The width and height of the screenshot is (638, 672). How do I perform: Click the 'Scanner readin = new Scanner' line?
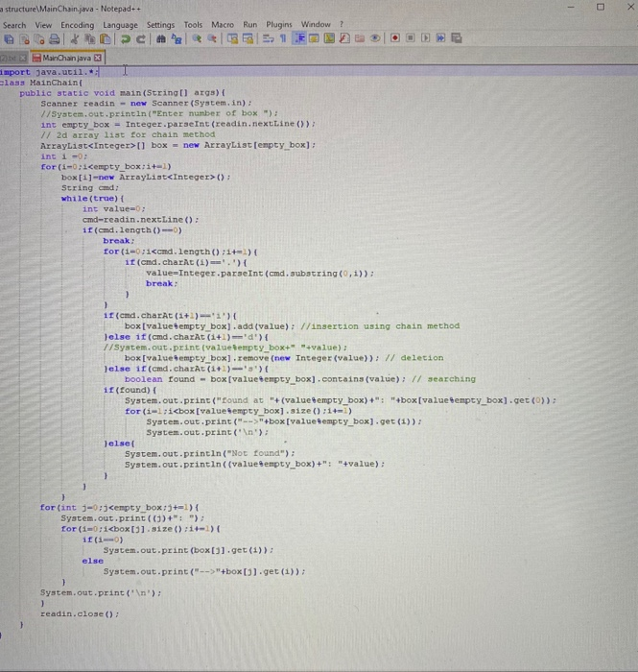tap(146, 104)
